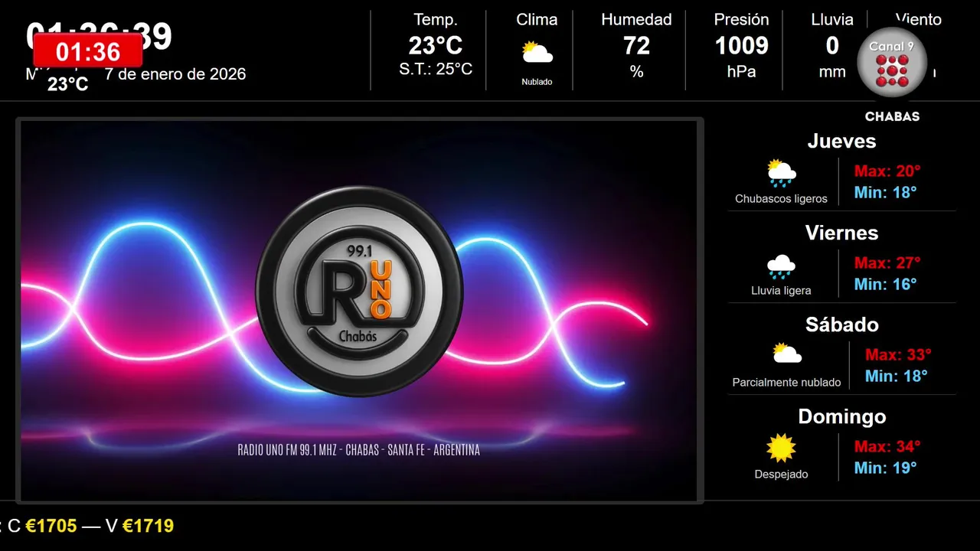980x551 pixels.
Task: Click the CHABAS label under the logo
Action: [x=892, y=117]
